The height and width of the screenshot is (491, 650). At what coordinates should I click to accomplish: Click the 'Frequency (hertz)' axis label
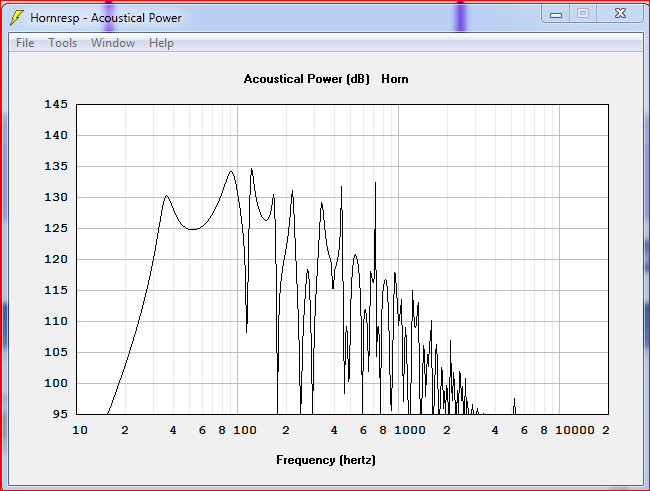(x=326, y=460)
